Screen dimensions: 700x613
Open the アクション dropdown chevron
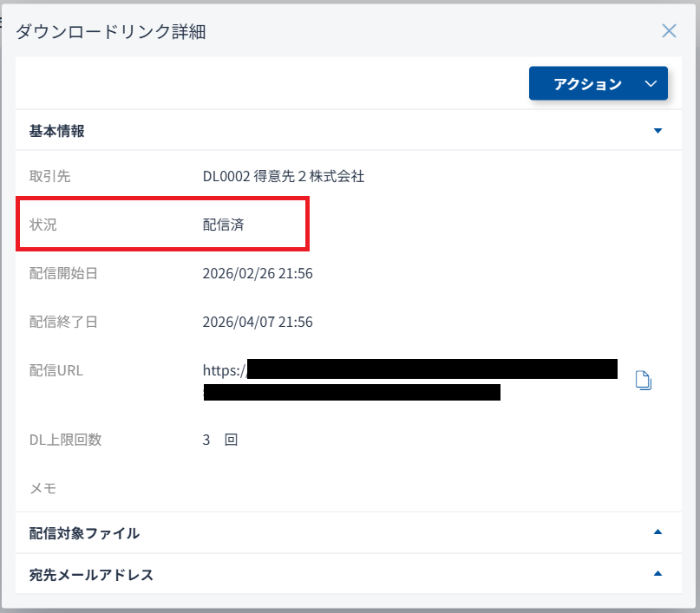coord(651,84)
